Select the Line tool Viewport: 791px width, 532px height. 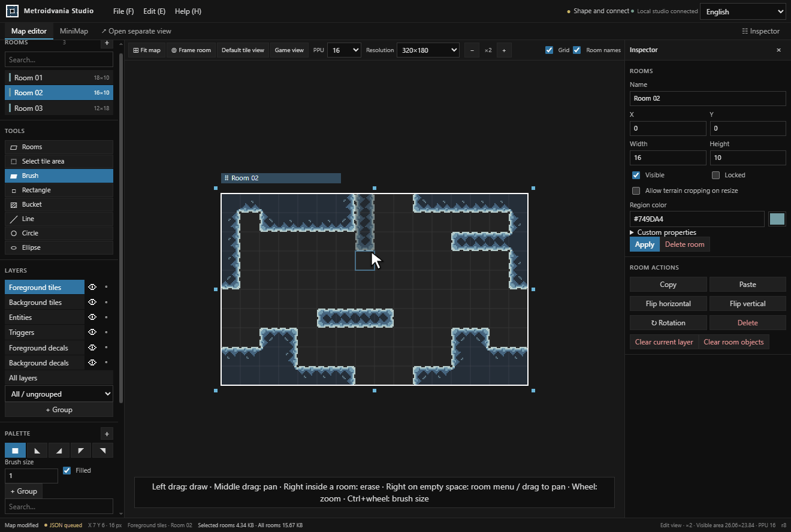pos(59,219)
